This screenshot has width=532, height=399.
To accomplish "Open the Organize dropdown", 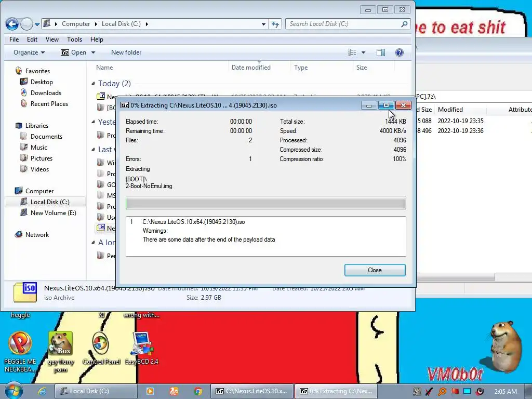I will pyautogui.click(x=29, y=52).
